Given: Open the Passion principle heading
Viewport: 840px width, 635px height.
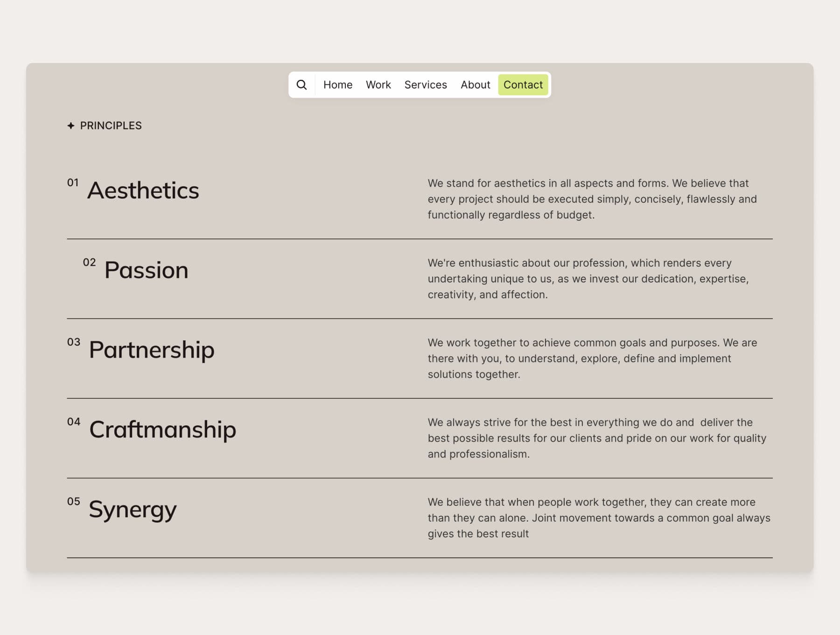Looking at the screenshot, I should tap(146, 270).
